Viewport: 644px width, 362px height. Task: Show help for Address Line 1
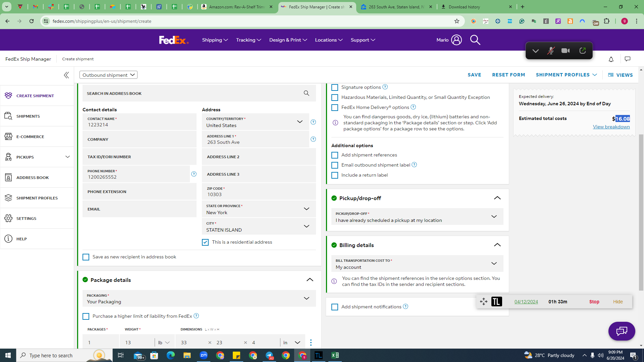coord(313,139)
